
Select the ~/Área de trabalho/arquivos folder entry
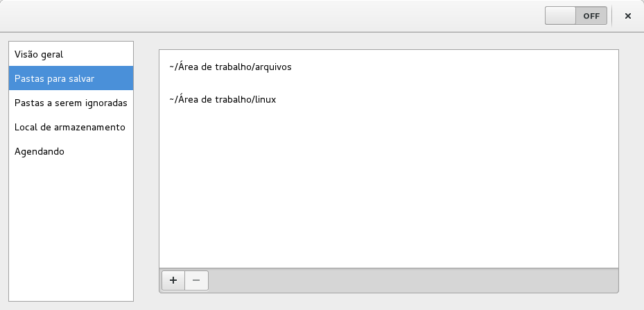(x=231, y=67)
